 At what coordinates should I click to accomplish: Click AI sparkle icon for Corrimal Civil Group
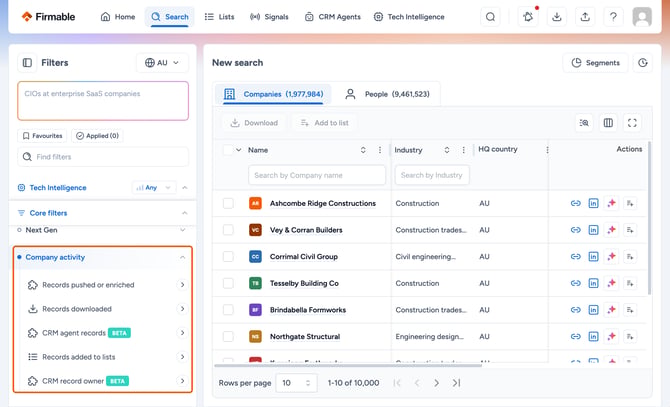tap(611, 256)
